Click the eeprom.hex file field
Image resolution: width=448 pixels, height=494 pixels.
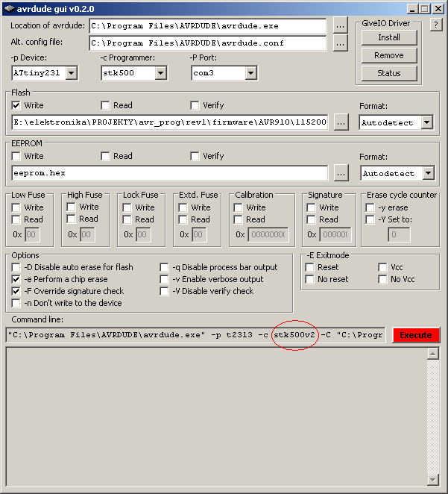click(x=170, y=173)
